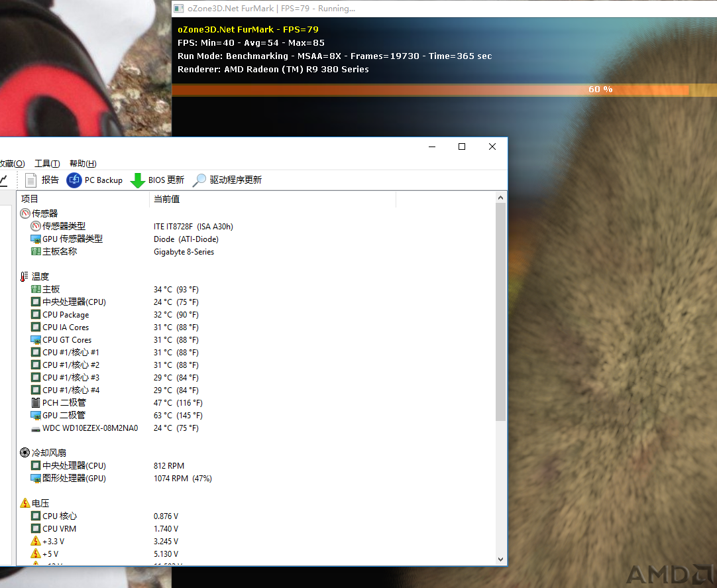This screenshot has width=717, height=588.
Task: Click the cooling fan group icon
Action: click(25, 453)
